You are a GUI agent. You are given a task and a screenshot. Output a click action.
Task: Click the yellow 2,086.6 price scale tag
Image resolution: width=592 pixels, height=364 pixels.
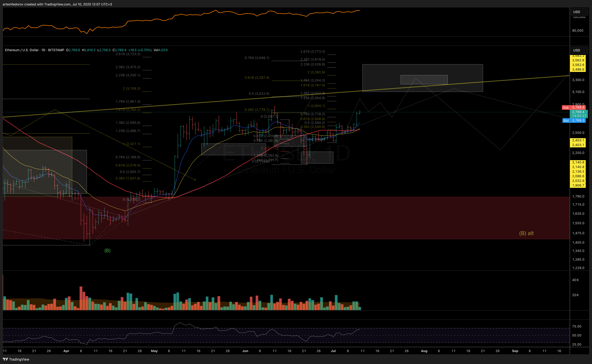pos(578,176)
